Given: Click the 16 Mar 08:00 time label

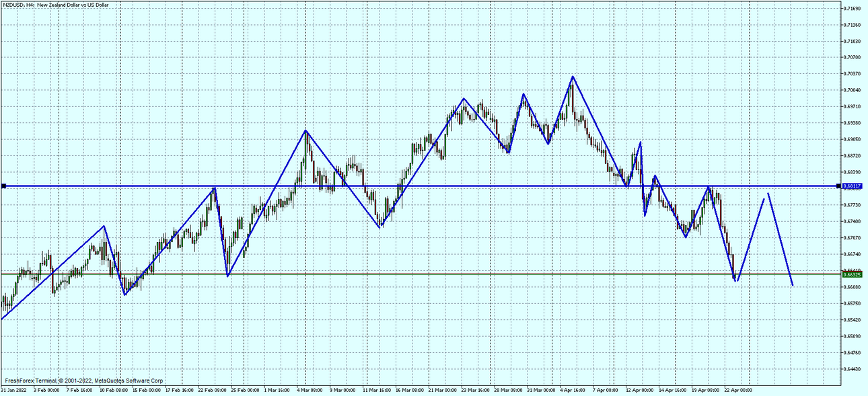Looking at the screenshot, I should coord(410,390).
